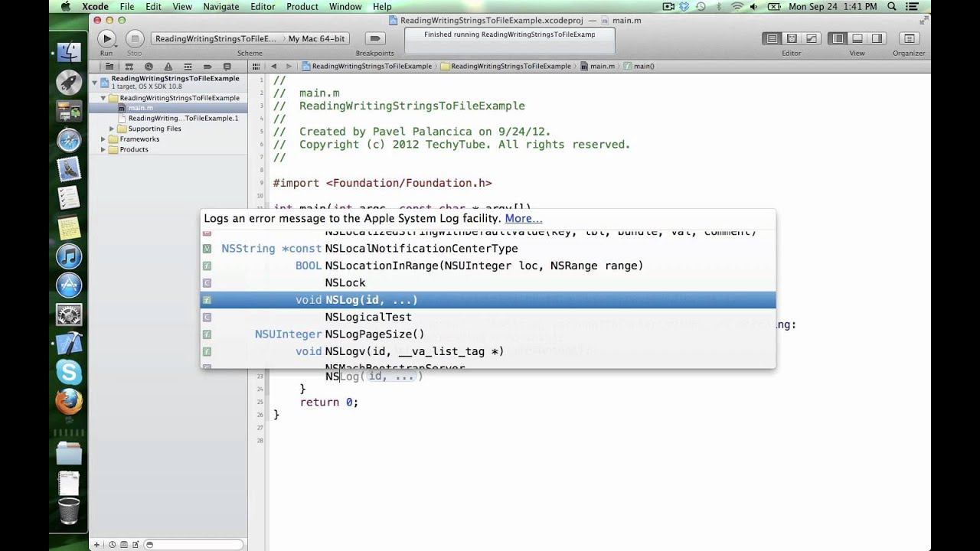Toggle the Utilities pane view button
980x551 pixels.
click(877, 38)
